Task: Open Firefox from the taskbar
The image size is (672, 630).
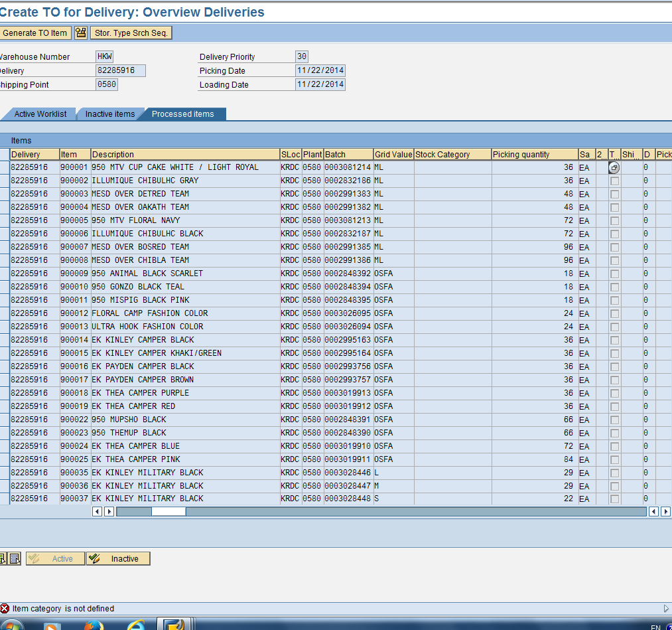Action: point(94,625)
